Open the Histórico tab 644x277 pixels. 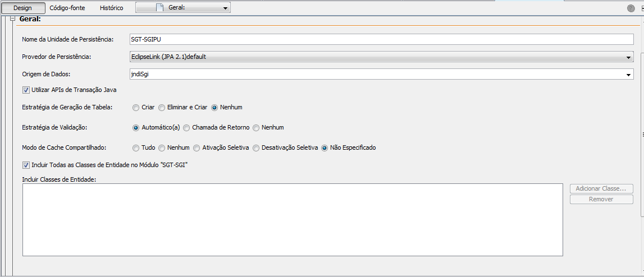point(111,8)
